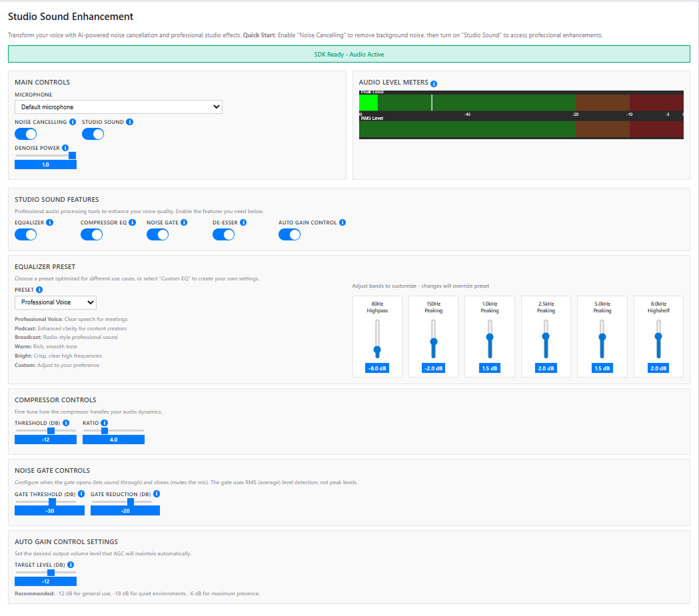Toggle the Noise Cancelling switch
699x616 pixels.
[26, 134]
